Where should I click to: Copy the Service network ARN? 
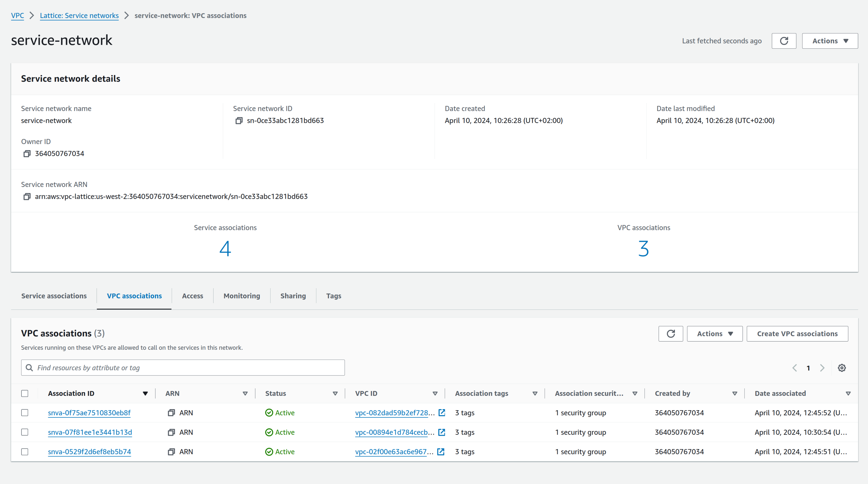pyautogui.click(x=27, y=196)
